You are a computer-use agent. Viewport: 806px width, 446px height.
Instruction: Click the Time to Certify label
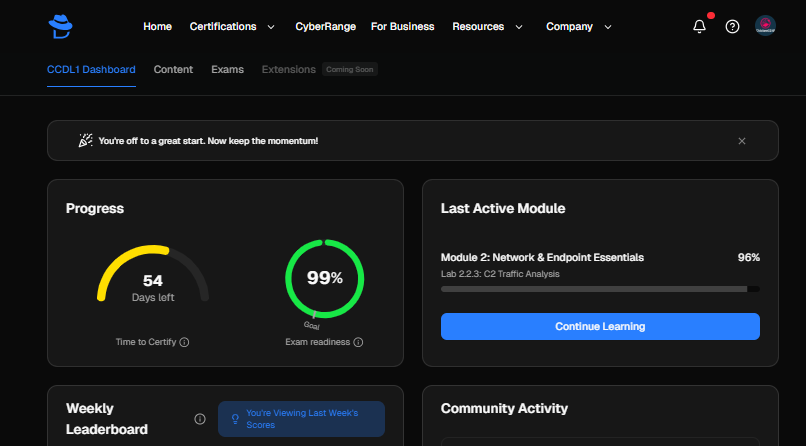pyautogui.click(x=146, y=342)
